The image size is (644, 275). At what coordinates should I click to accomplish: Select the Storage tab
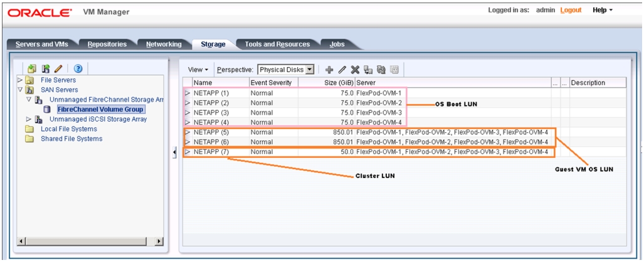tap(213, 44)
